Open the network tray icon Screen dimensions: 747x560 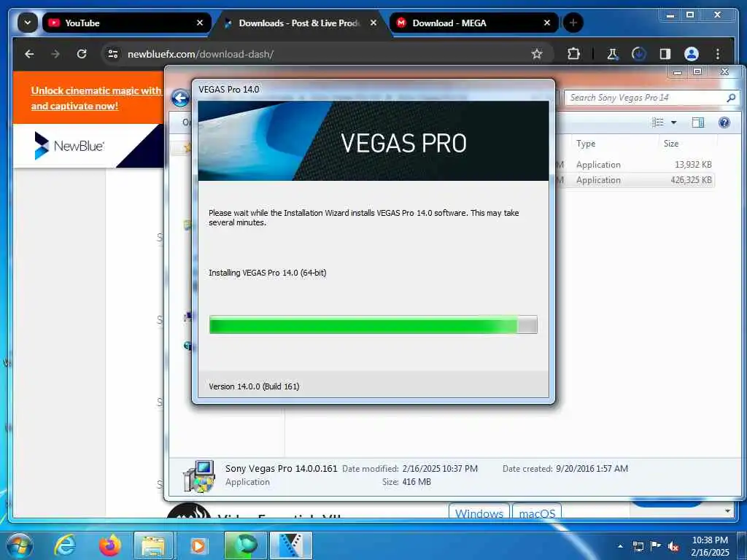pos(638,546)
